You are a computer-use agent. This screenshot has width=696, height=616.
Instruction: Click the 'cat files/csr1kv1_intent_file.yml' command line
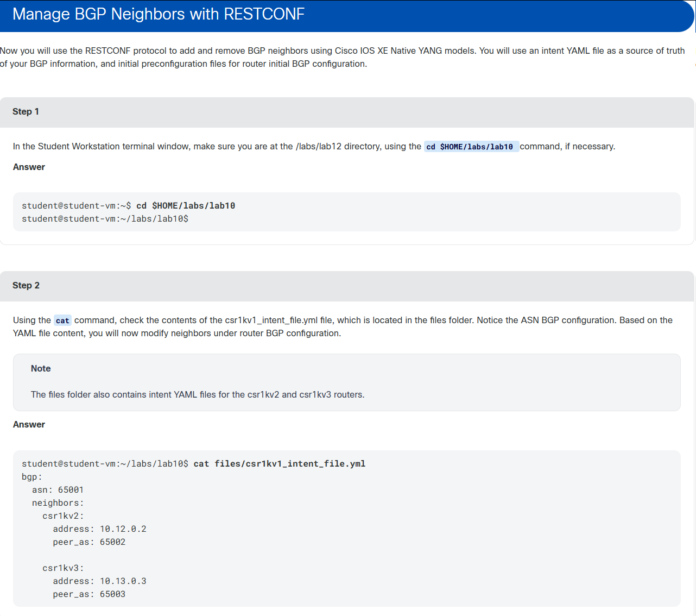[194, 464]
